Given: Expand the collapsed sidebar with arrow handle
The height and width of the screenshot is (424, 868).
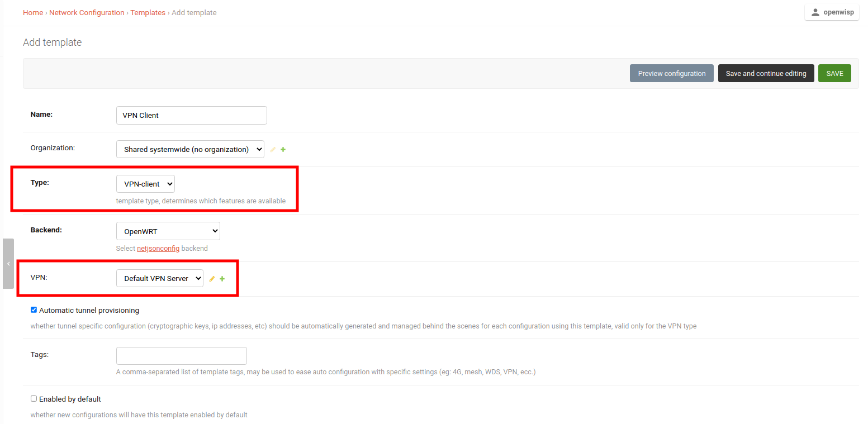Looking at the screenshot, I should coord(8,264).
